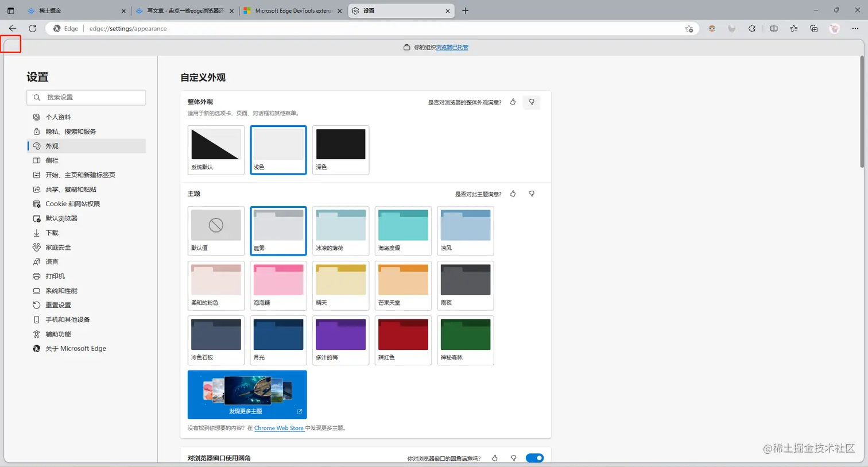Image resolution: width=868 pixels, height=467 pixels.
Task: Open the Extensions puzzle icon in toolbar
Action: point(752,28)
